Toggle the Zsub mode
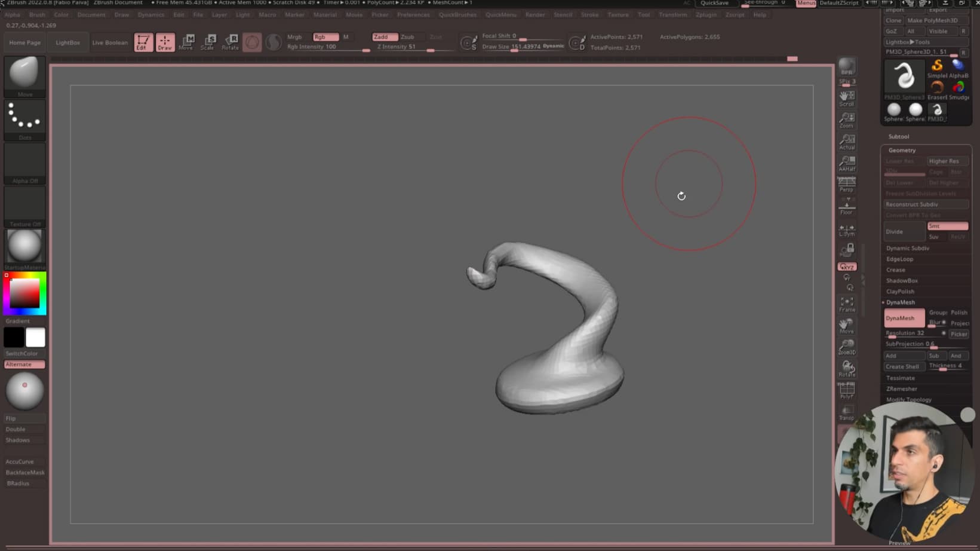The height and width of the screenshot is (551, 980). (407, 37)
